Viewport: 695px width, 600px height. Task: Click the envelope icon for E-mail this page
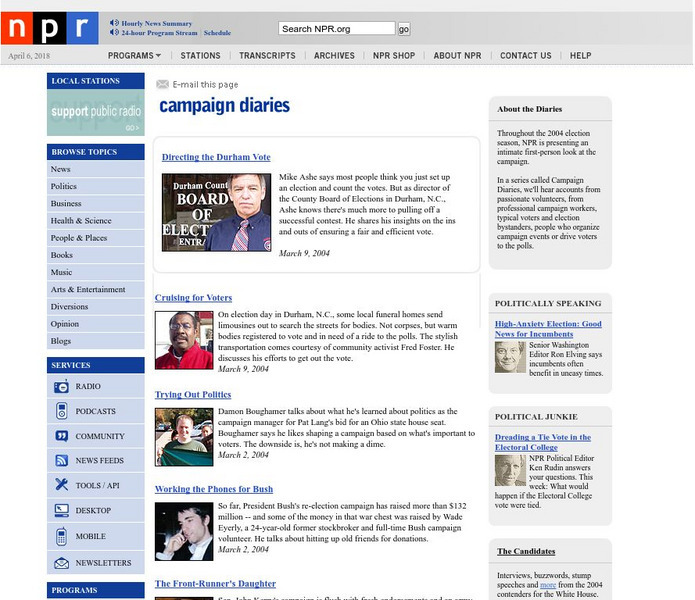point(162,84)
